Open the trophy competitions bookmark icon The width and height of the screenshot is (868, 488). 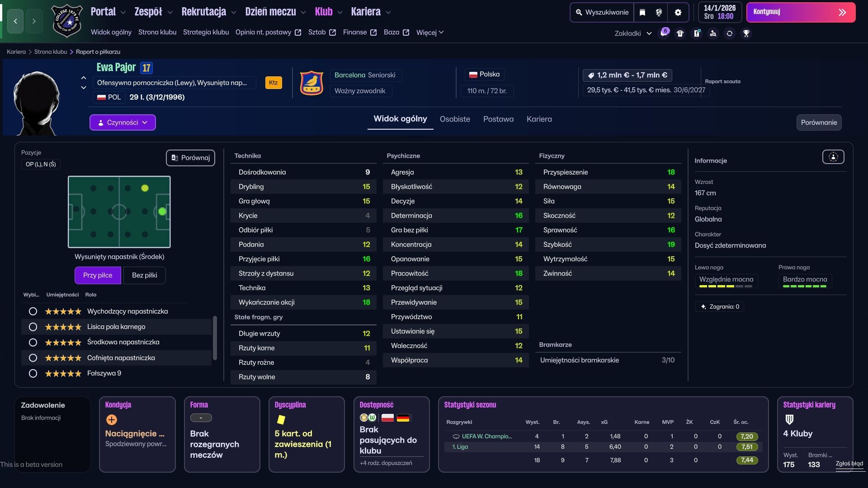(746, 33)
